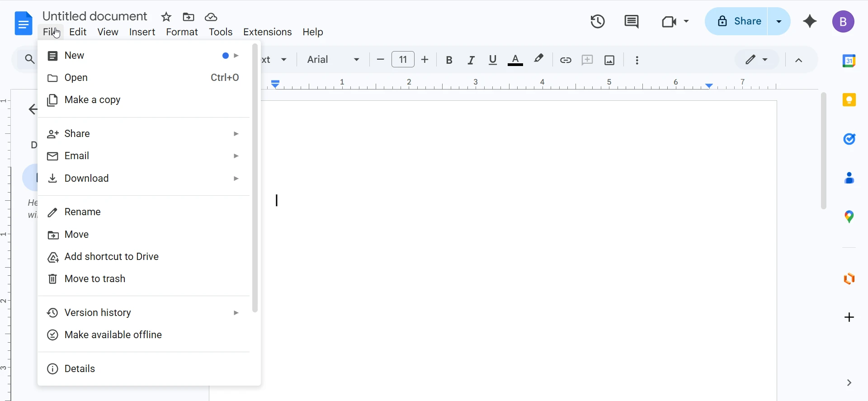Image resolution: width=868 pixels, height=401 pixels.
Task: Open Google Maps side panel icon
Action: point(849,217)
